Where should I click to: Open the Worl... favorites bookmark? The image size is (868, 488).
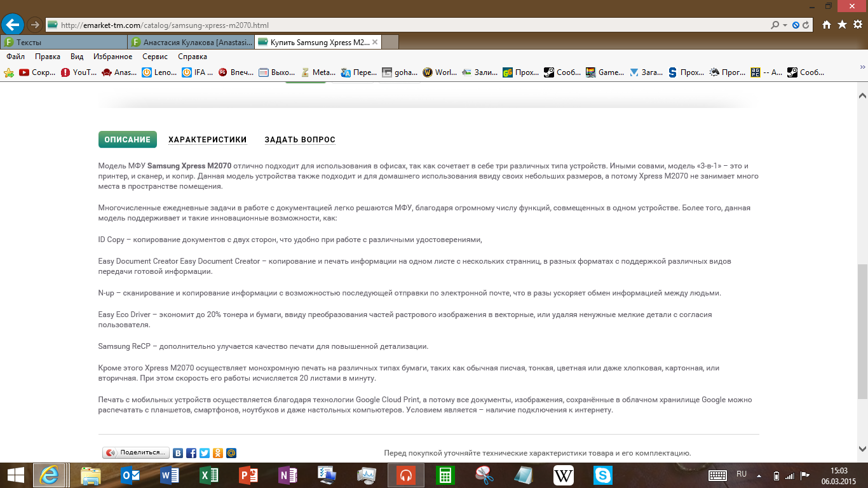click(x=440, y=72)
